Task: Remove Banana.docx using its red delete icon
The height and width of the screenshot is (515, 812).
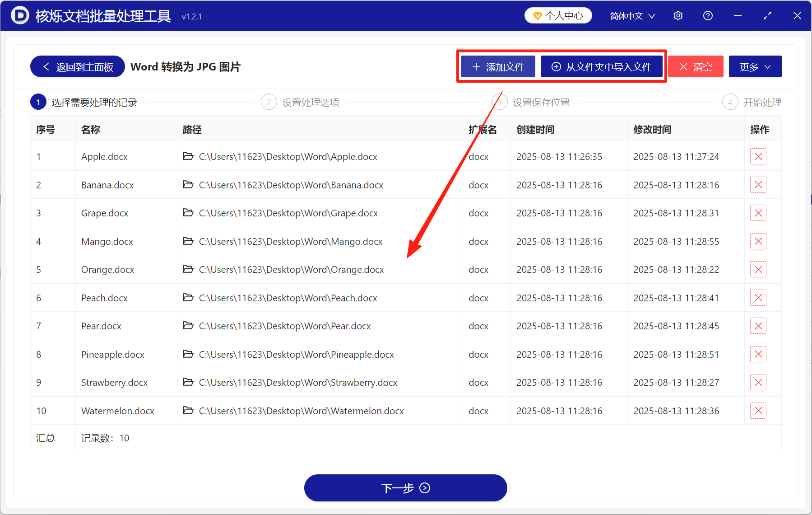Action: click(x=758, y=185)
